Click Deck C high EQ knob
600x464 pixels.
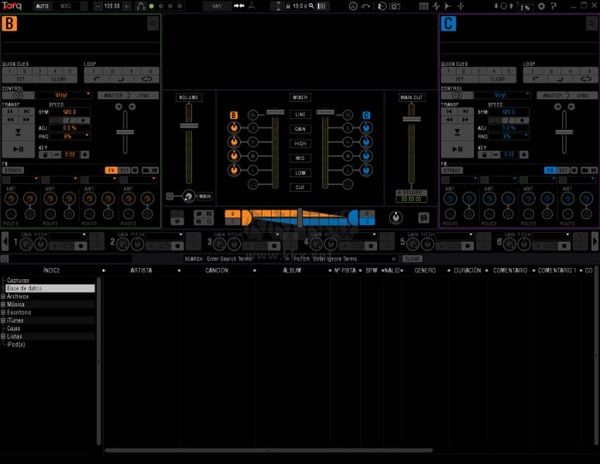pos(366,142)
